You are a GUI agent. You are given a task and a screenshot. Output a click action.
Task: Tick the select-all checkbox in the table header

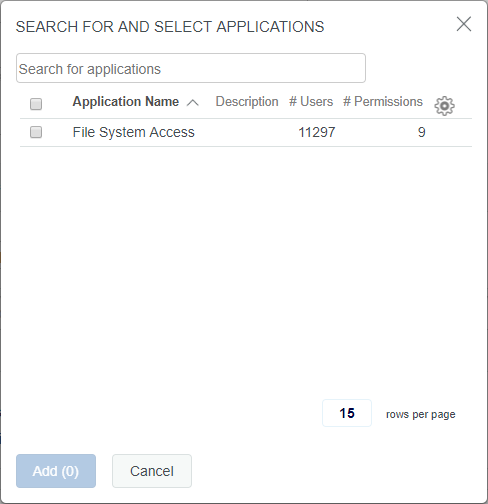tap(36, 104)
